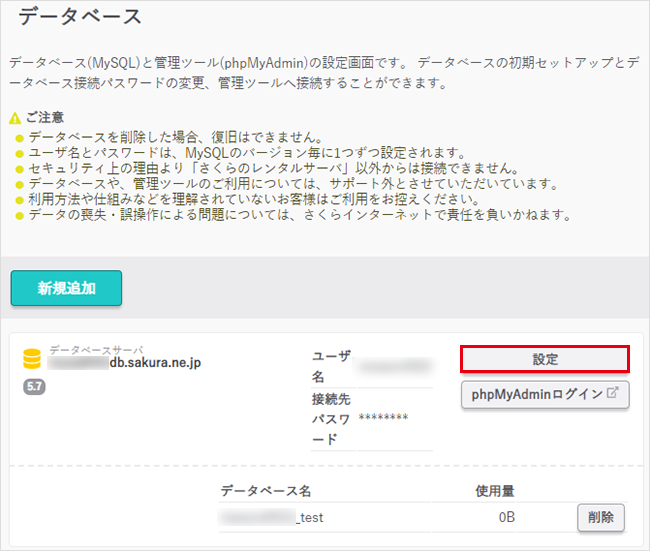Click the データベース page heading
Viewport: 650px width, 551px height.
click(79, 17)
